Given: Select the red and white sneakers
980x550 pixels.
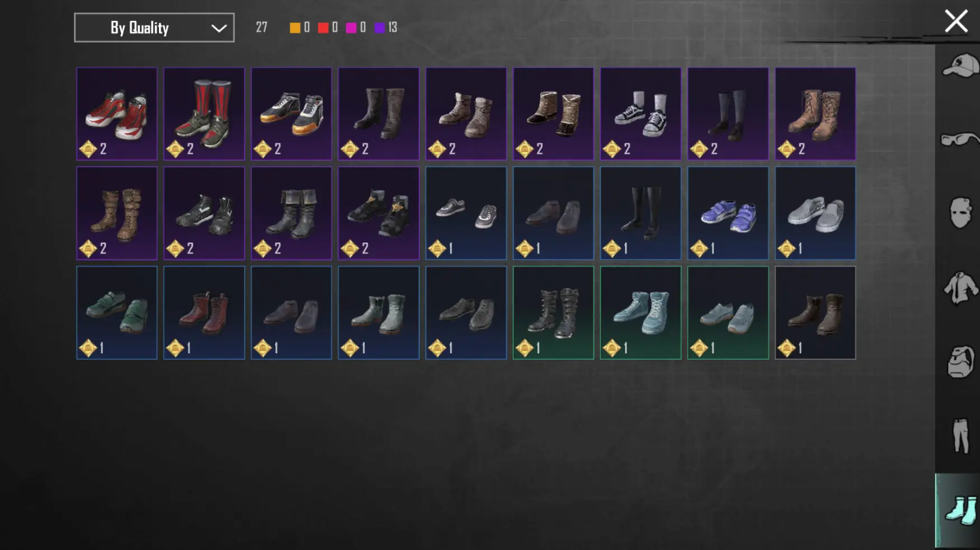Looking at the screenshot, I should [116, 114].
